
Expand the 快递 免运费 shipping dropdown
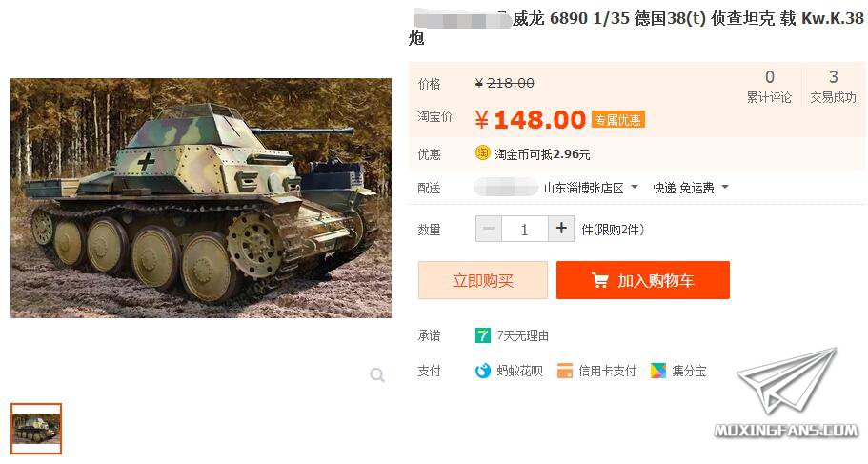point(691,189)
